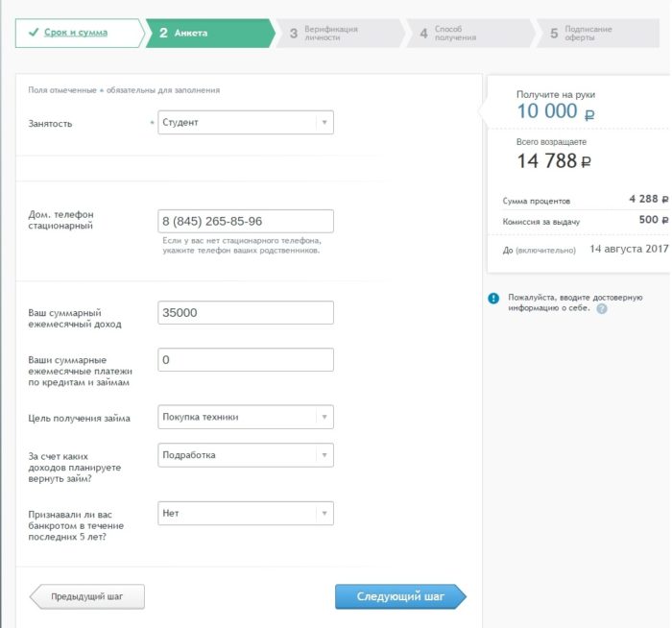Focus the home phone number field
The image size is (672, 628).
tap(246, 221)
